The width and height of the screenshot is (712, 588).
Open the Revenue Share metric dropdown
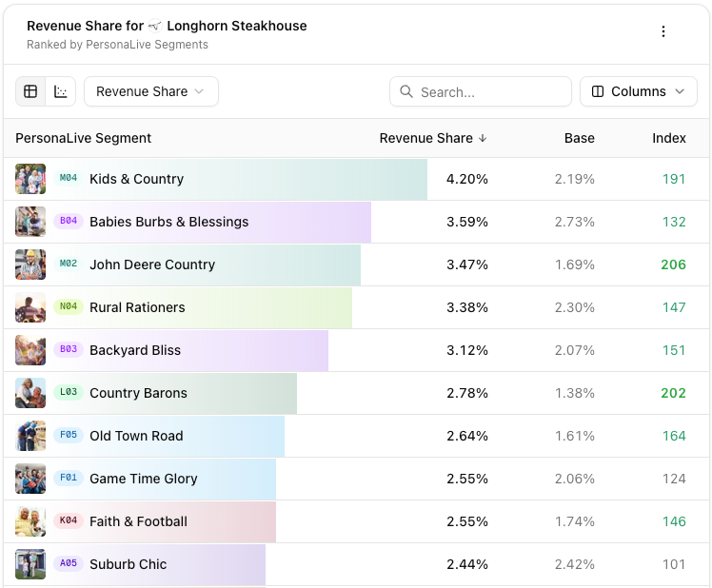(x=151, y=91)
